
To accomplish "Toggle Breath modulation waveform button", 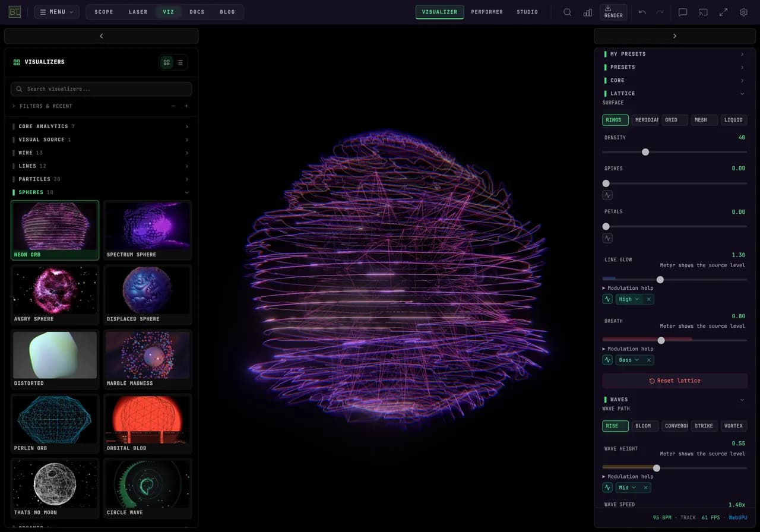I will (607, 360).
